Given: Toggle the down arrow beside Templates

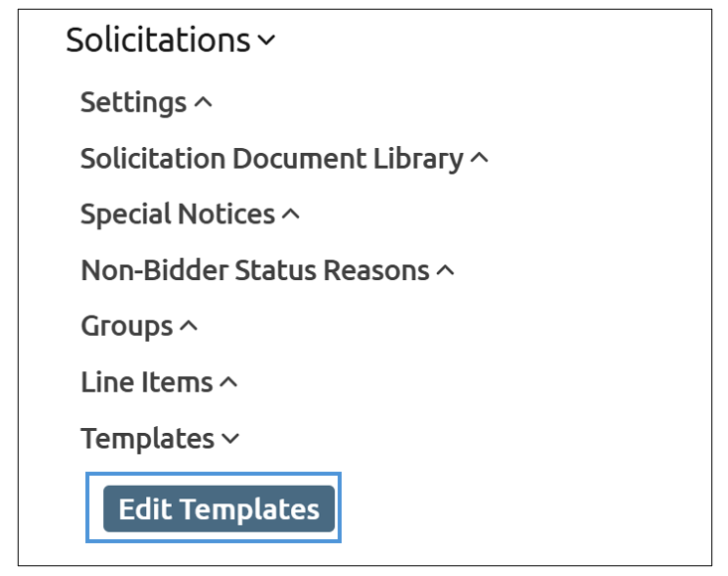Looking at the screenshot, I should tap(230, 439).
